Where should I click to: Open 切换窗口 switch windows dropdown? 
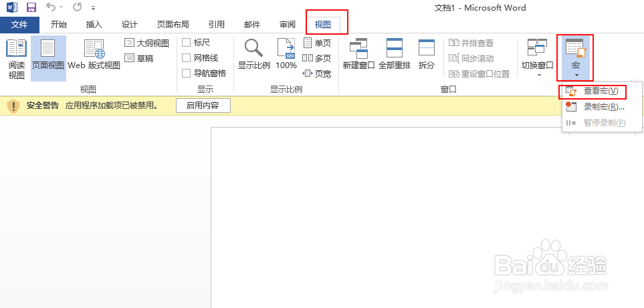pos(537,58)
